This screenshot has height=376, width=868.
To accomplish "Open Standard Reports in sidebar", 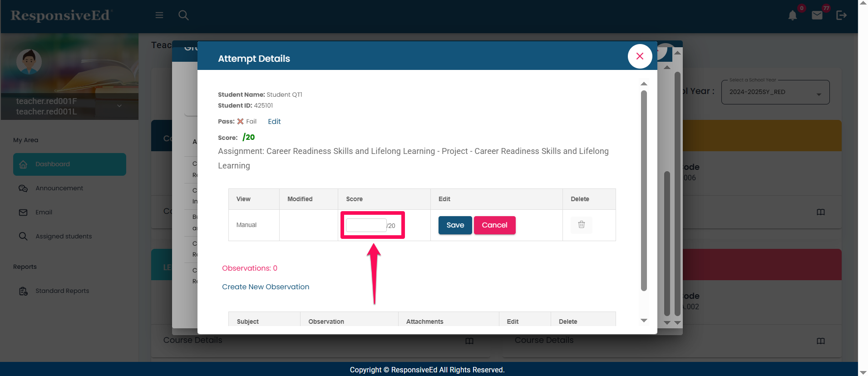I will point(62,291).
